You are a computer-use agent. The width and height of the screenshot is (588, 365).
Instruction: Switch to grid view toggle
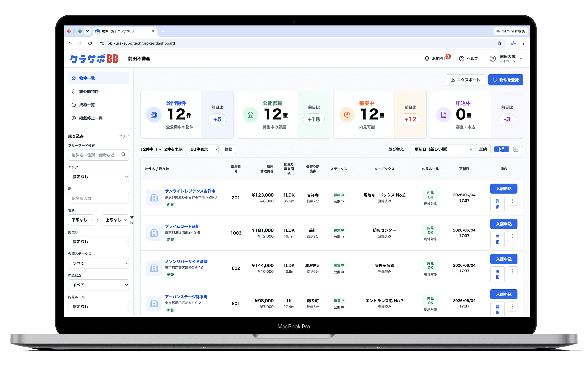click(x=516, y=149)
